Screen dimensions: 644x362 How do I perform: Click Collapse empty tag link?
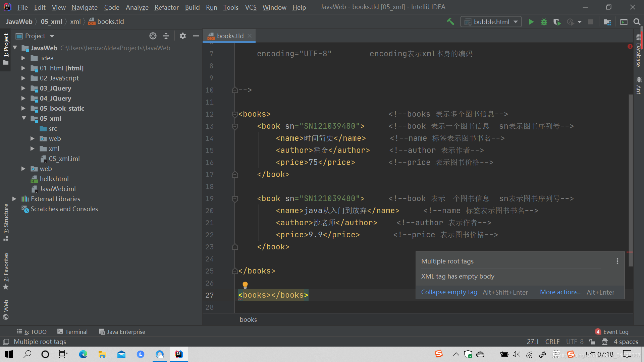[449, 292]
